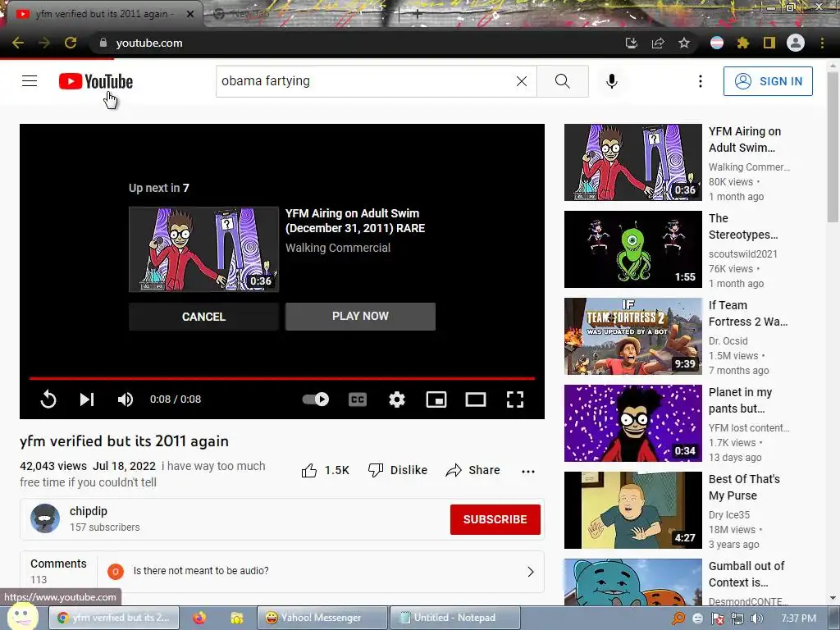Viewport: 840px width, 630px height.
Task: Open the file explorer taskbar icon
Action: 236,619
